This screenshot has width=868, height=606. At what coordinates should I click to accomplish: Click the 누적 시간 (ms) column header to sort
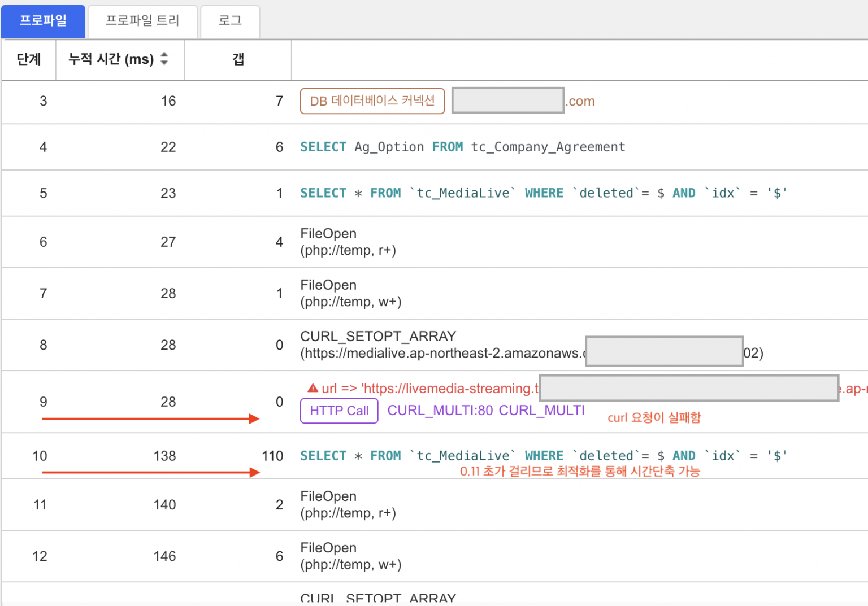click(110, 59)
